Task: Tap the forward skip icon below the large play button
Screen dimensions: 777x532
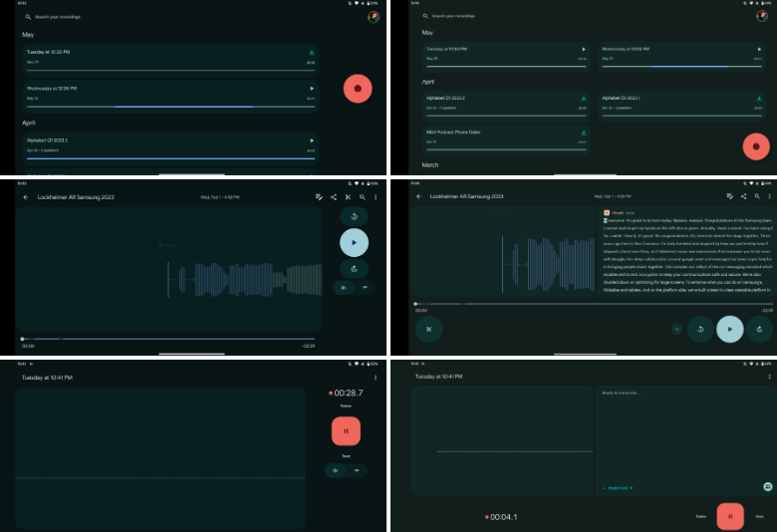Action: tap(354, 269)
